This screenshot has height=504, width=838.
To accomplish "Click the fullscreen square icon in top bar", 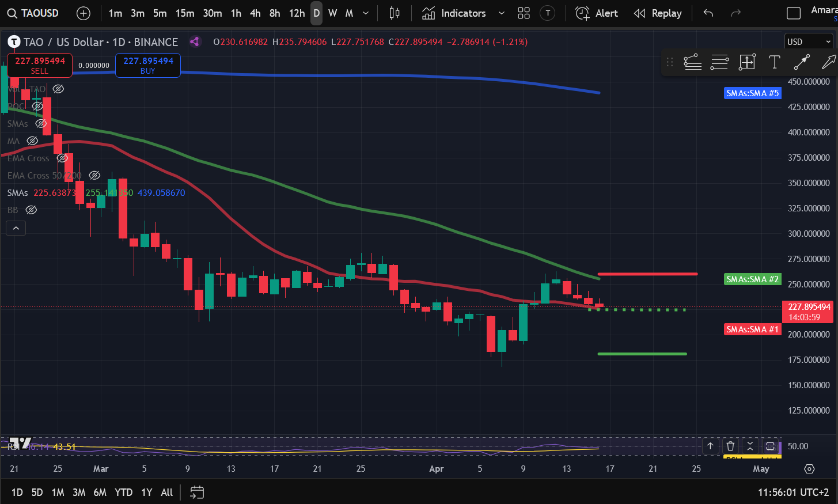I will (794, 13).
